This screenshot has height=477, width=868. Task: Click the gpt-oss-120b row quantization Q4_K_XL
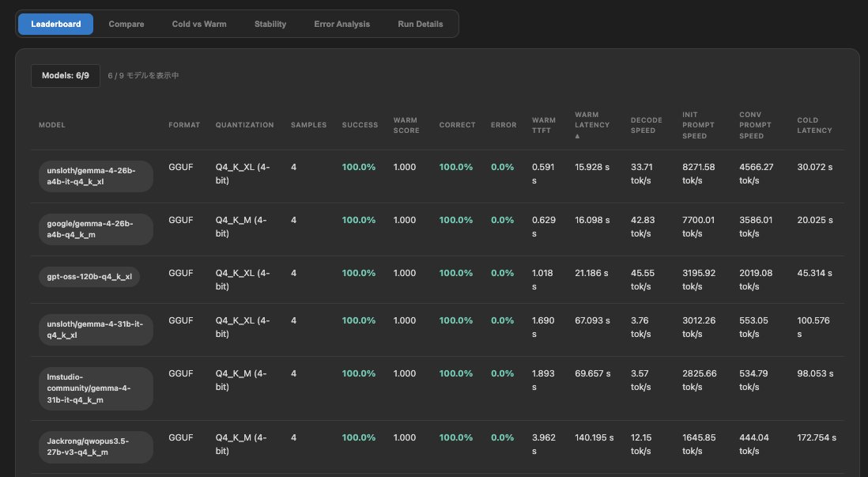coord(243,280)
